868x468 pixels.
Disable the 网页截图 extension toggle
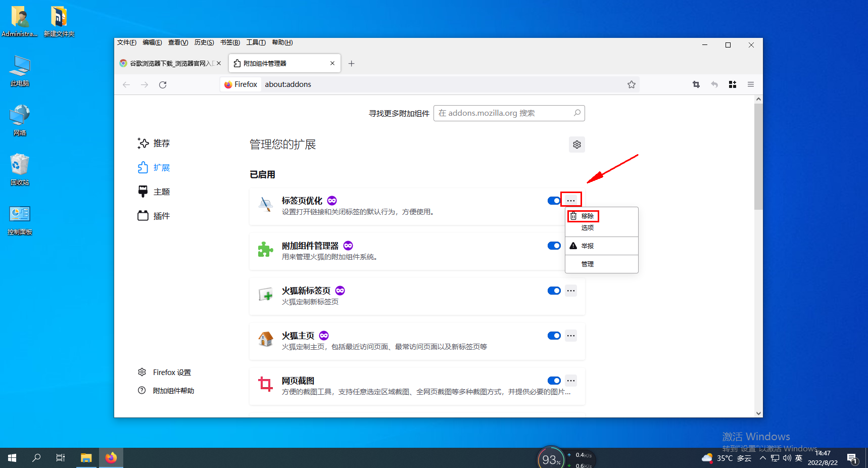554,381
